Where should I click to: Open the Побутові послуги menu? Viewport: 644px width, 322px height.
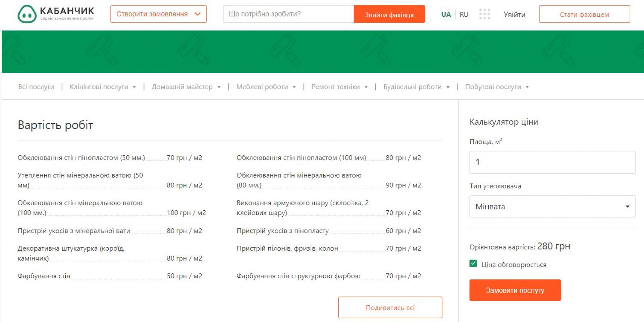point(496,87)
